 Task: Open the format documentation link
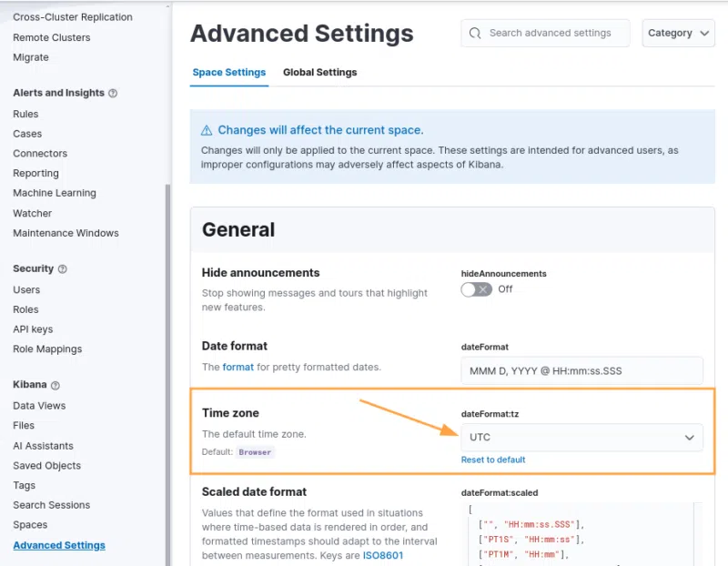(238, 367)
